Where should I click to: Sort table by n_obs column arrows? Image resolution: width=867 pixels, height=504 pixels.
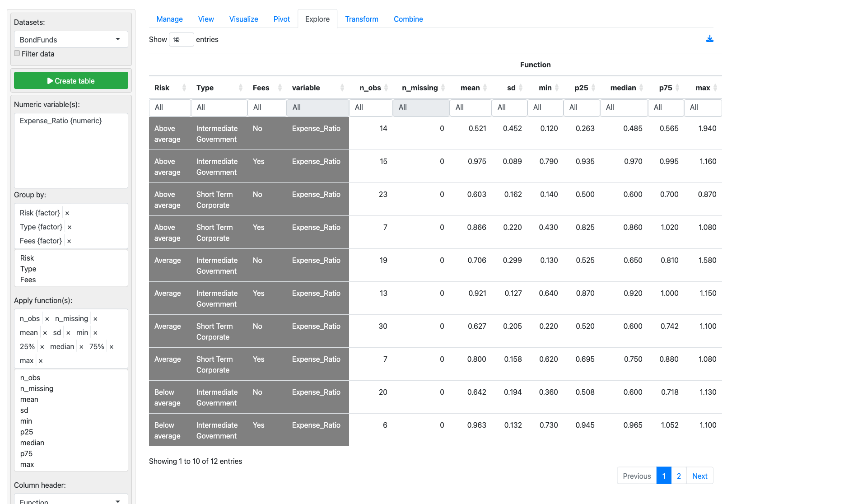coord(386,88)
